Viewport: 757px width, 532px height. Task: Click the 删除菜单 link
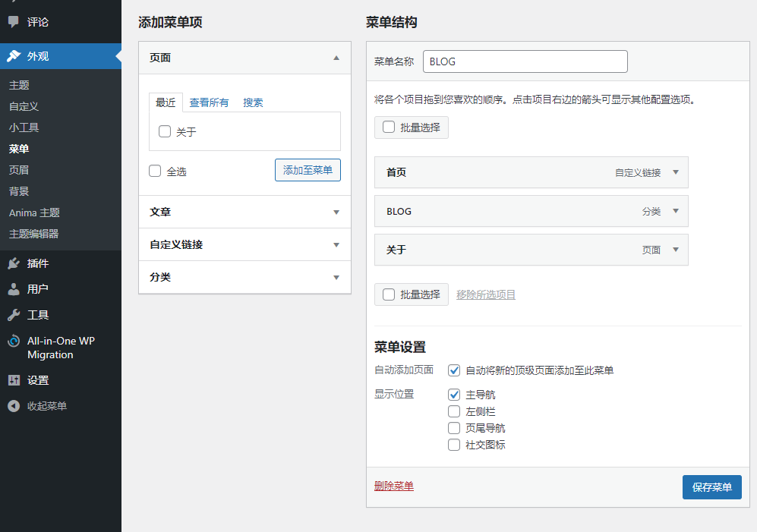pyautogui.click(x=393, y=486)
